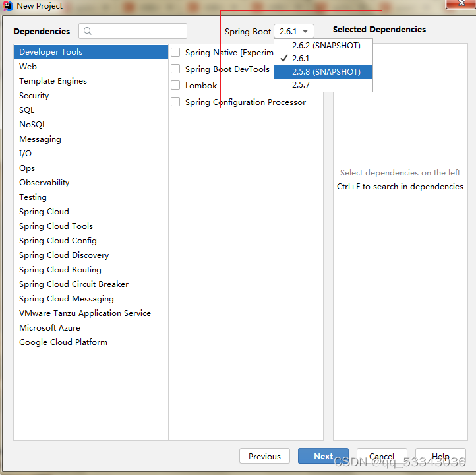Screen dimensions: 476x475
Task: Select Microsoft Azure category
Action: point(91,328)
